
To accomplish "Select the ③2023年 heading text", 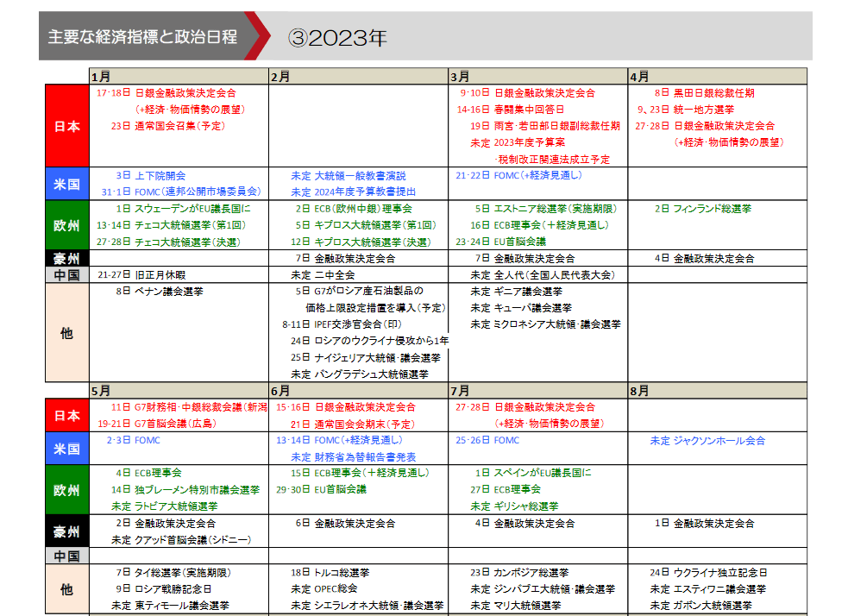I will [x=337, y=37].
